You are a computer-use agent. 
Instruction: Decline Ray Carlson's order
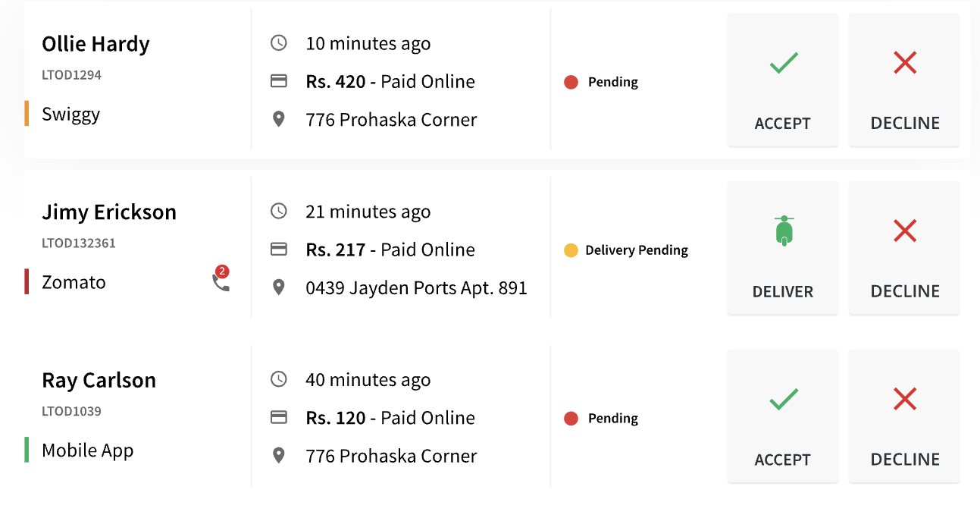tap(904, 416)
